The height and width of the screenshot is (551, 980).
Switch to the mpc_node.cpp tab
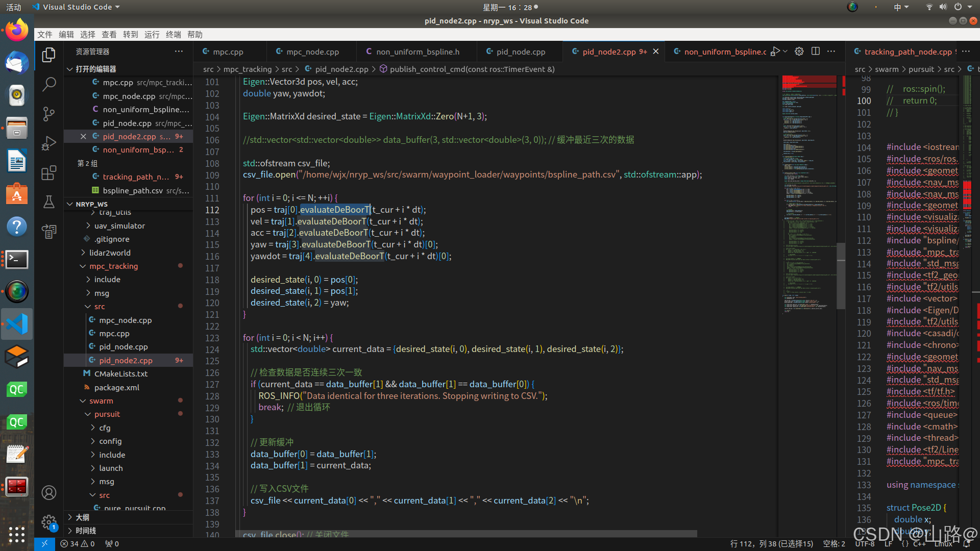[x=312, y=52]
